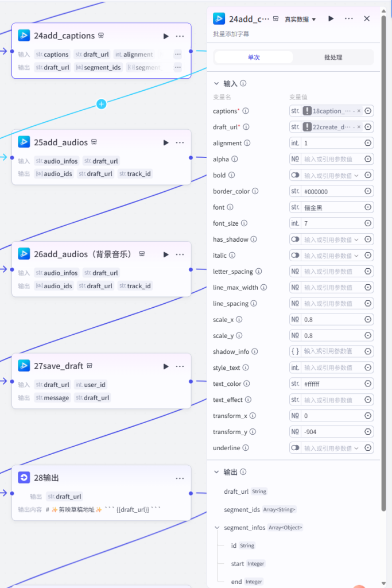
Task: Close the 24add_captions side panel
Action: pos(367,19)
